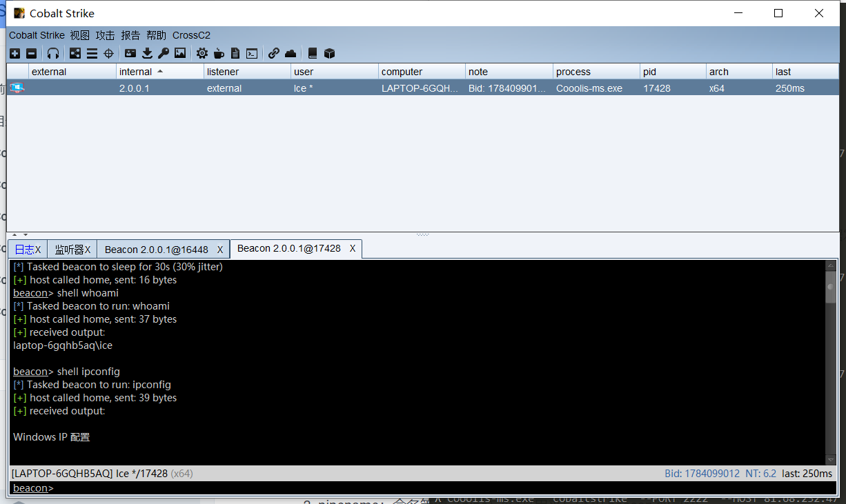
Task: Close the Beacon 2.0.0.1@16448 tab
Action: point(220,250)
